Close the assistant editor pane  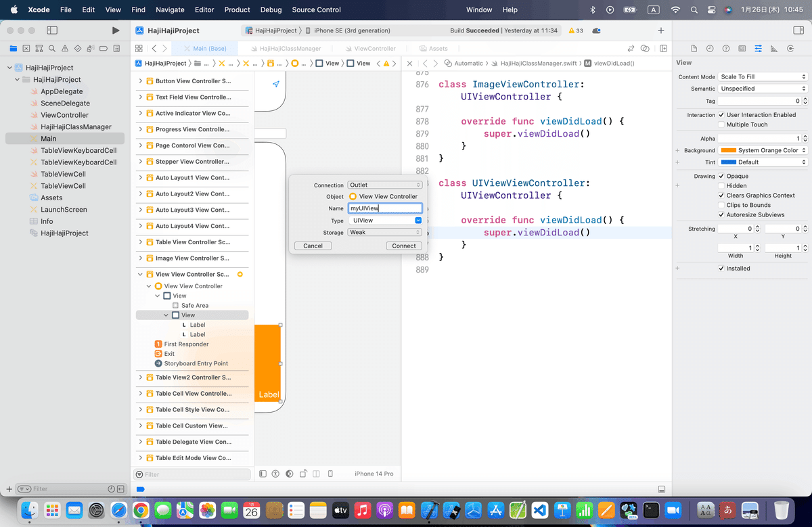click(x=409, y=64)
